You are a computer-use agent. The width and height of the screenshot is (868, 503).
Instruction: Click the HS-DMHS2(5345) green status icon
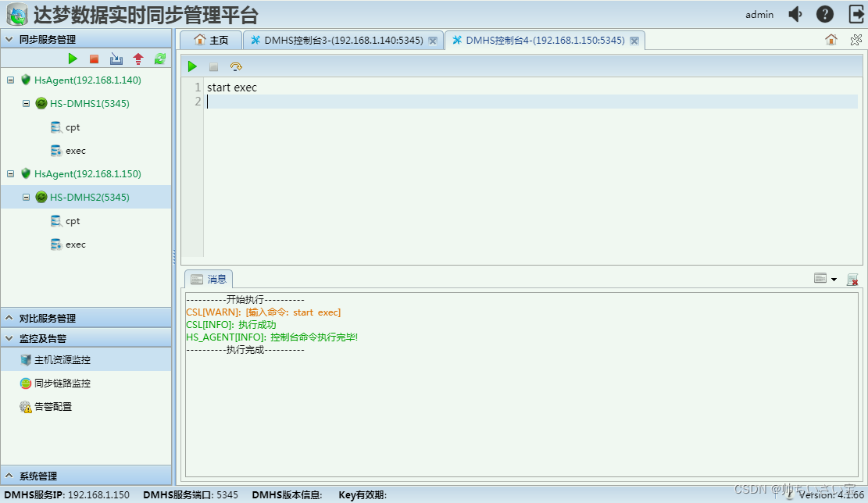tap(41, 197)
